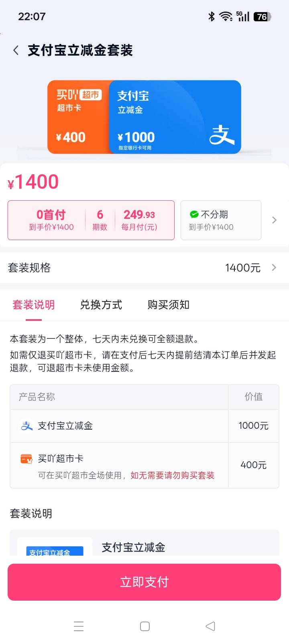The image size is (289, 644).
Task: Tap the back arrow in header
Action: pos(16,51)
